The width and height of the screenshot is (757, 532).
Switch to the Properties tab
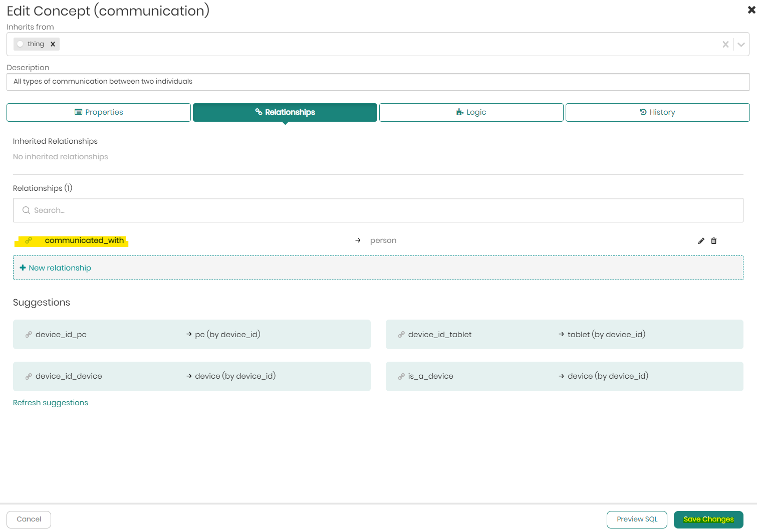click(99, 112)
